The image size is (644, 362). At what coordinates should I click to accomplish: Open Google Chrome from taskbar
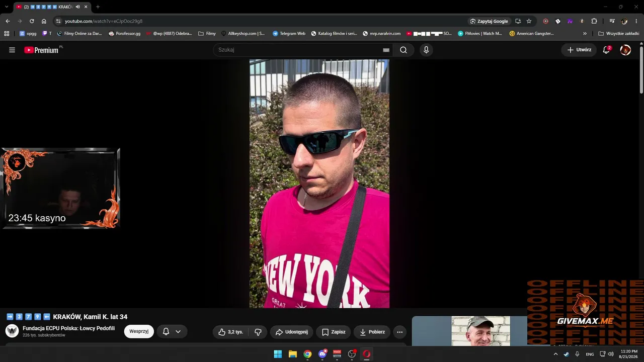pos(307,354)
